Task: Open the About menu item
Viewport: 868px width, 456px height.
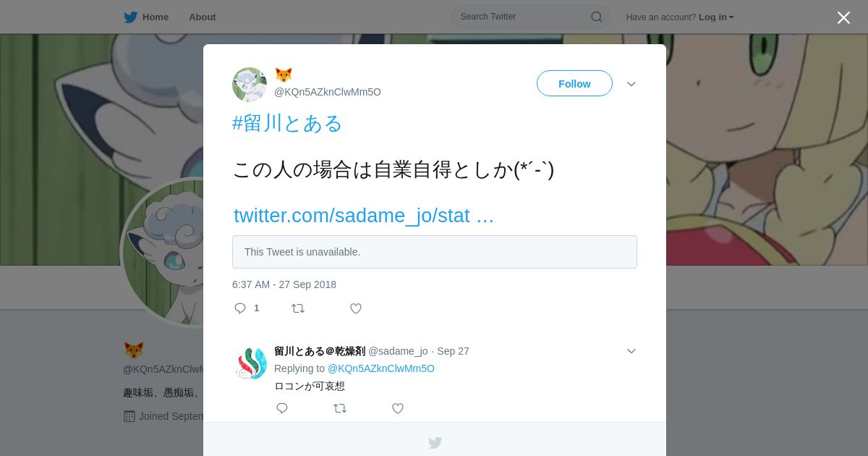Action: pos(203,17)
